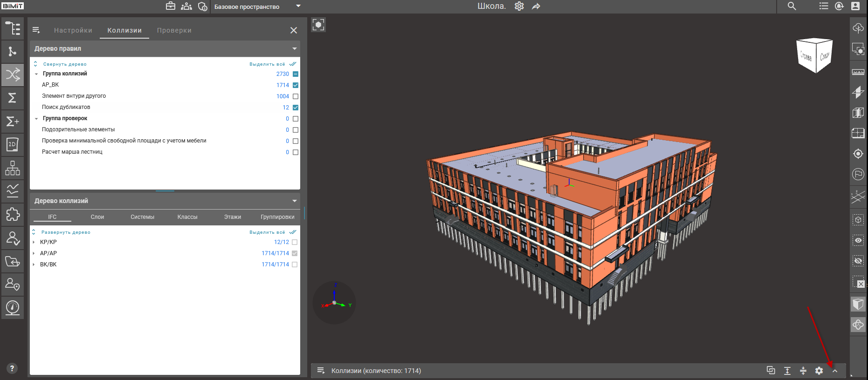Check the KP/KP collision checkbox
868x380 pixels.
295,242
